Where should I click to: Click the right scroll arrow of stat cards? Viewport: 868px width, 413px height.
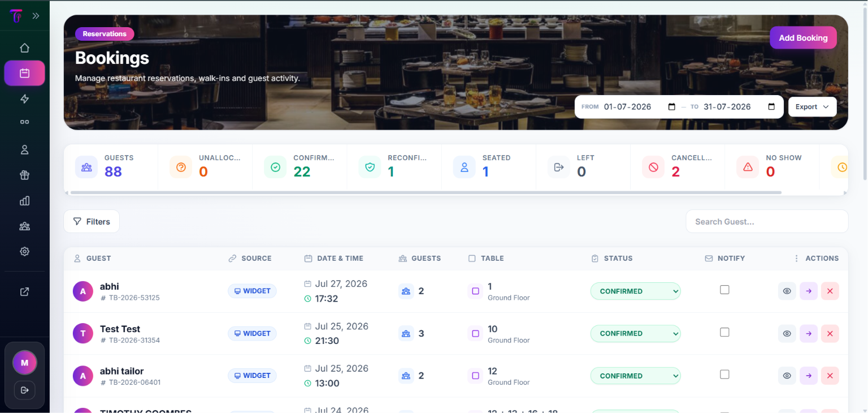(845, 193)
